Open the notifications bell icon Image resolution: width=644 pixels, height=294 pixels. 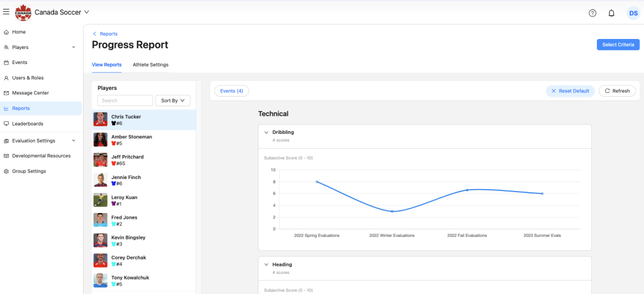(x=611, y=13)
